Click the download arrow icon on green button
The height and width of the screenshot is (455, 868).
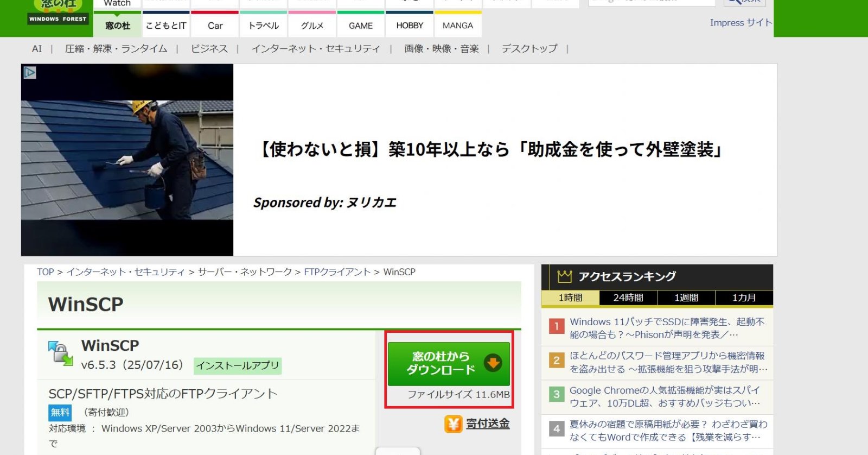pos(493,363)
